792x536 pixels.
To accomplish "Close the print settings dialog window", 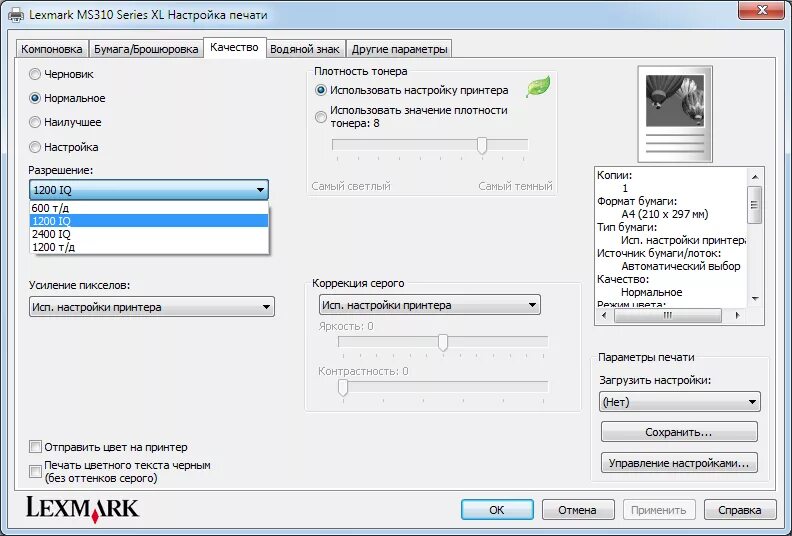I will coord(762,10).
